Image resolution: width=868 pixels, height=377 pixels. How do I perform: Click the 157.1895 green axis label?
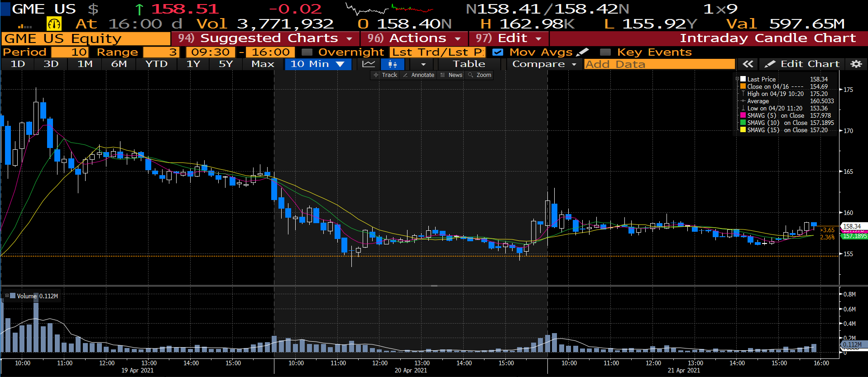[854, 236]
